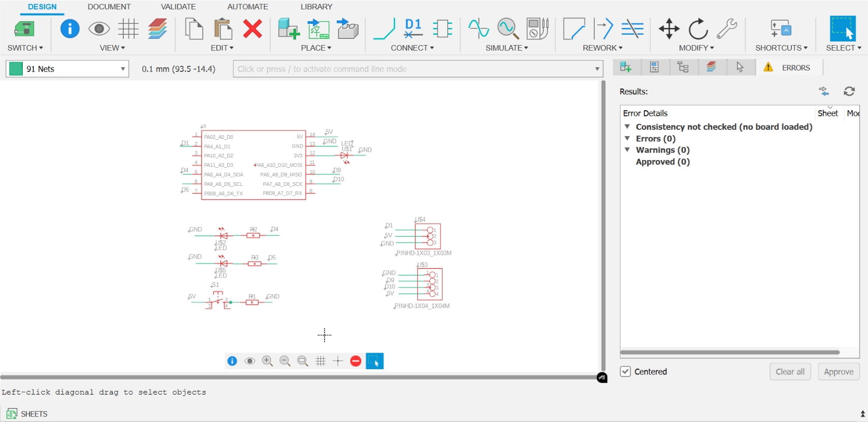Select the Slice rework tool
Image resolution: width=868 pixels, height=422 pixels.
632,29
